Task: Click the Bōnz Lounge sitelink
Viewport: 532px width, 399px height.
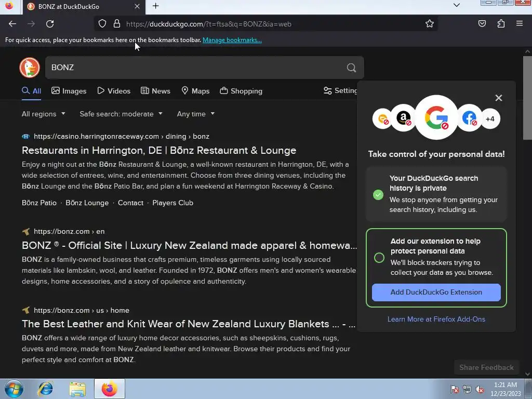Action: click(x=87, y=203)
